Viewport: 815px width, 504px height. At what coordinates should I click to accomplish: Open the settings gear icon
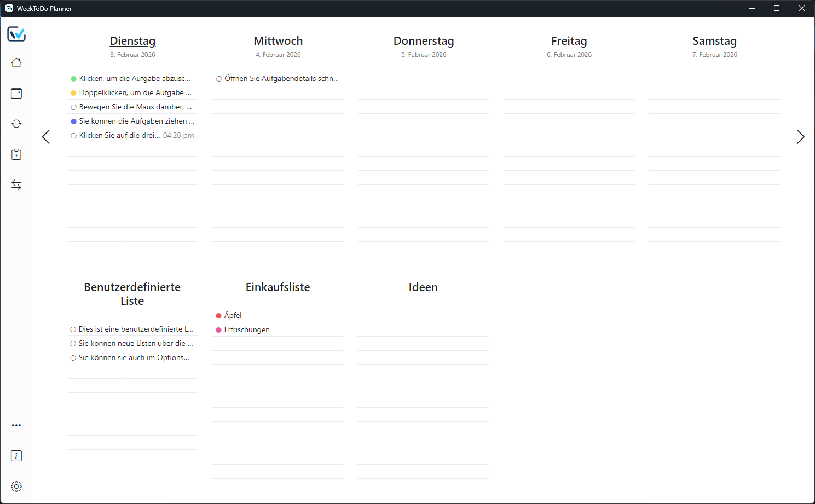(16, 486)
